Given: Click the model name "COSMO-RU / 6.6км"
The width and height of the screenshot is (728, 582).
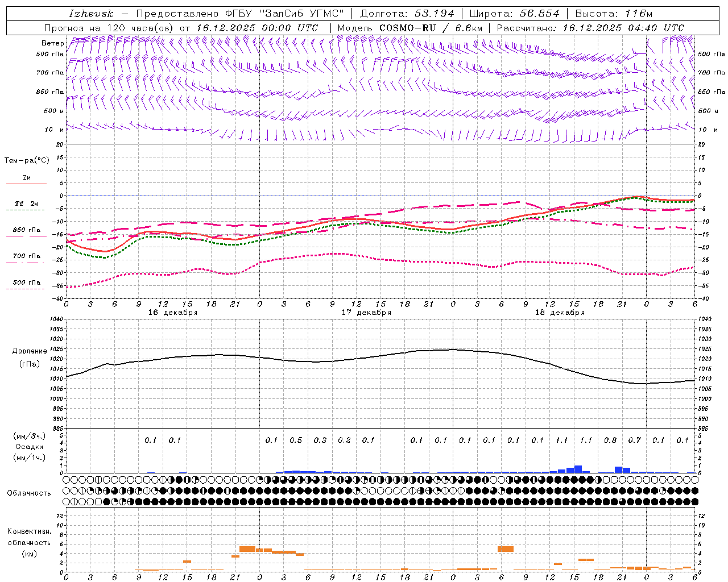Looking at the screenshot, I should 431,28.
